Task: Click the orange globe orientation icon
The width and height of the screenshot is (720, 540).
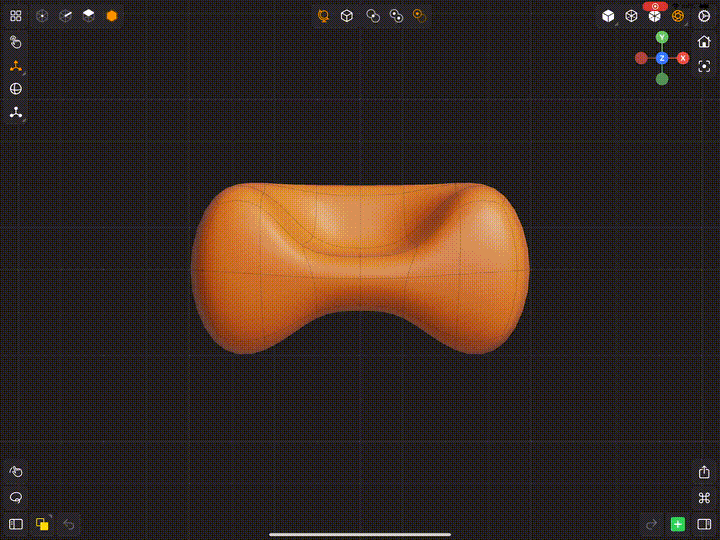Action: click(x=323, y=16)
